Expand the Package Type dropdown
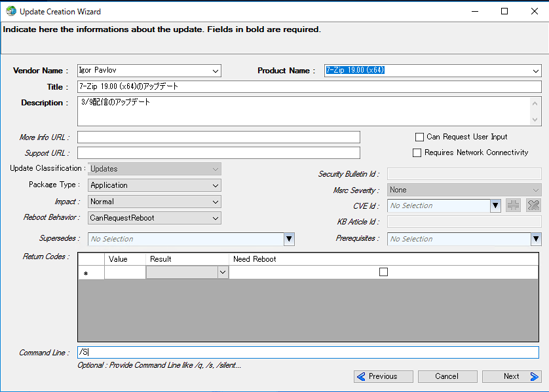 (216, 186)
